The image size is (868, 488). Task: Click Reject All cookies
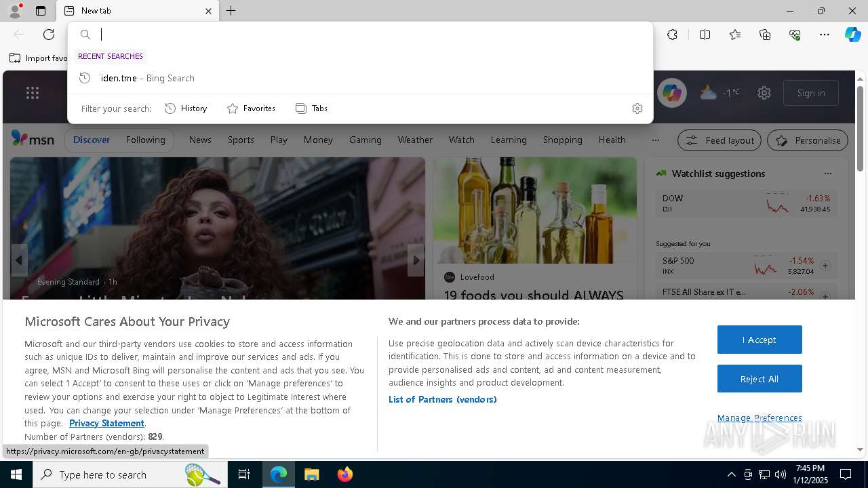coord(759,379)
